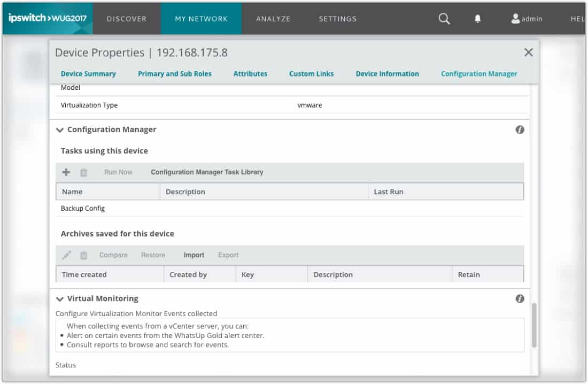This screenshot has height=384, width=588.
Task: Sort archives by Time created column
Action: pos(84,274)
